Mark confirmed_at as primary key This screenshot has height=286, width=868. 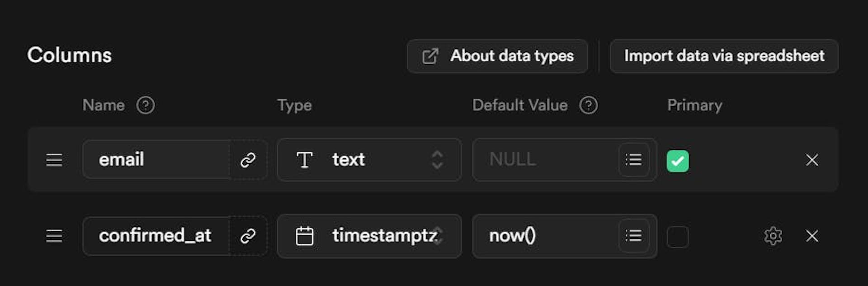click(x=678, y=237)
